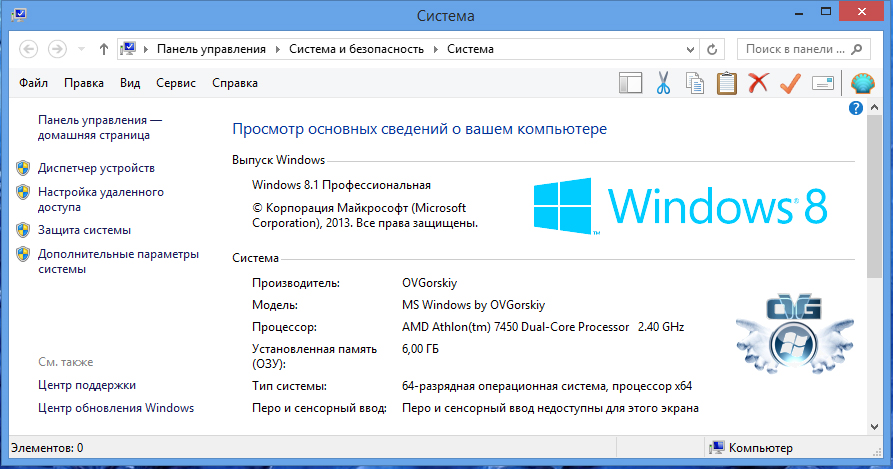The height and width of the screenshot is (469, 893).
Task: Open 'Дополнительные параметры системы' link
Action: [118, 261]
